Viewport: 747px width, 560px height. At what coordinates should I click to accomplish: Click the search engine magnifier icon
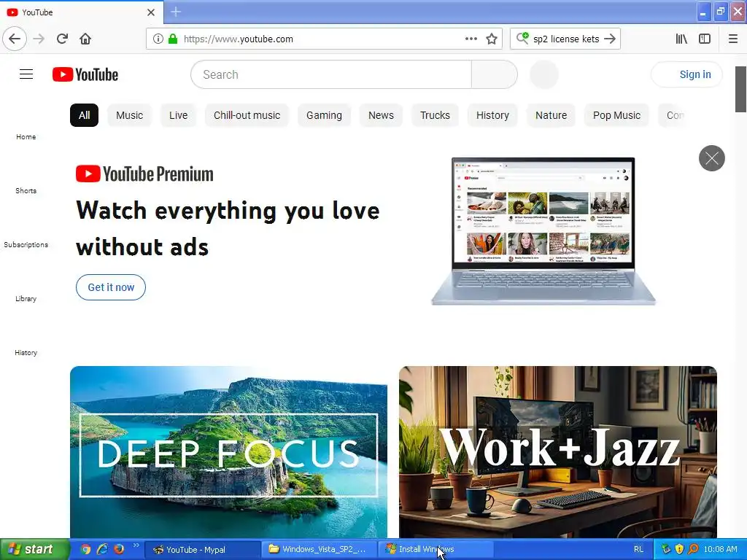[x=522, y=38]
